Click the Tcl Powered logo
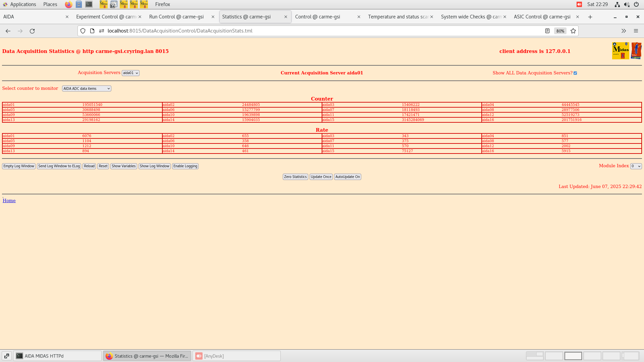The image size is (644, 362). coord(636,51)
